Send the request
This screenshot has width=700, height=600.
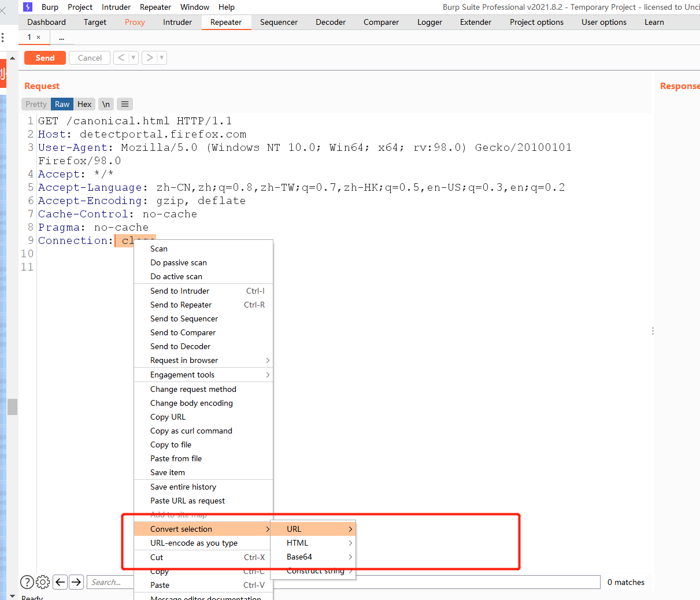45,58
